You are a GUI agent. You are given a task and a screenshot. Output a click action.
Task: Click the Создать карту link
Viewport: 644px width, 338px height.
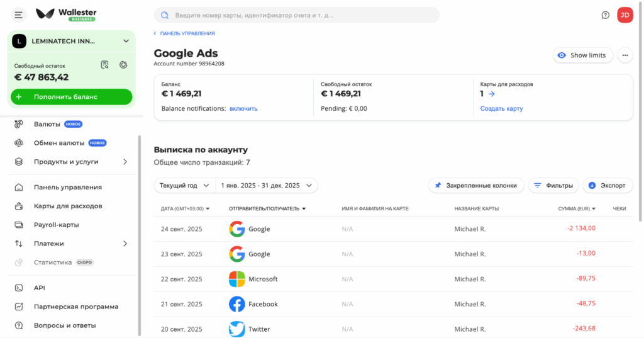[x=501, y=108]
